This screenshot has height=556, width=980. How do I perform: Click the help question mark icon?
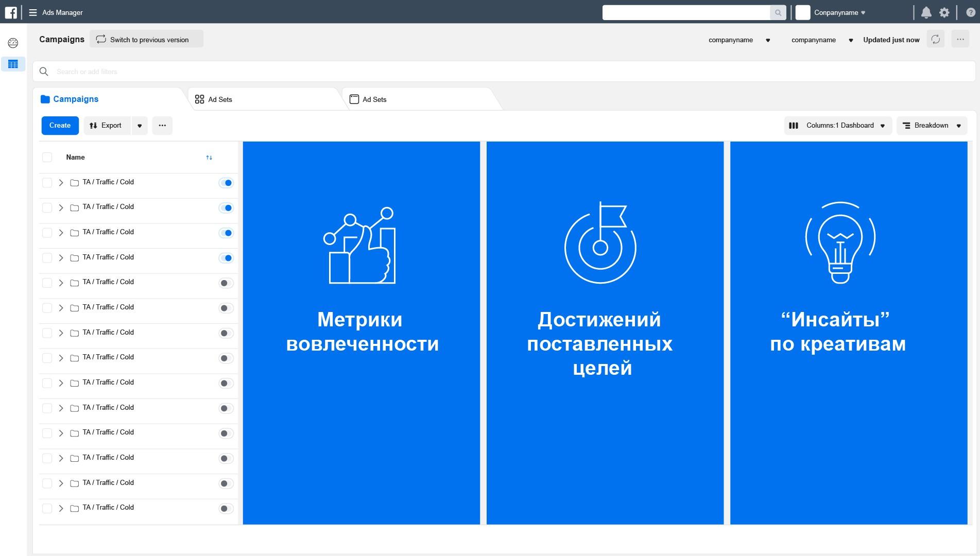pyautogui.click(x=970, y=12)
